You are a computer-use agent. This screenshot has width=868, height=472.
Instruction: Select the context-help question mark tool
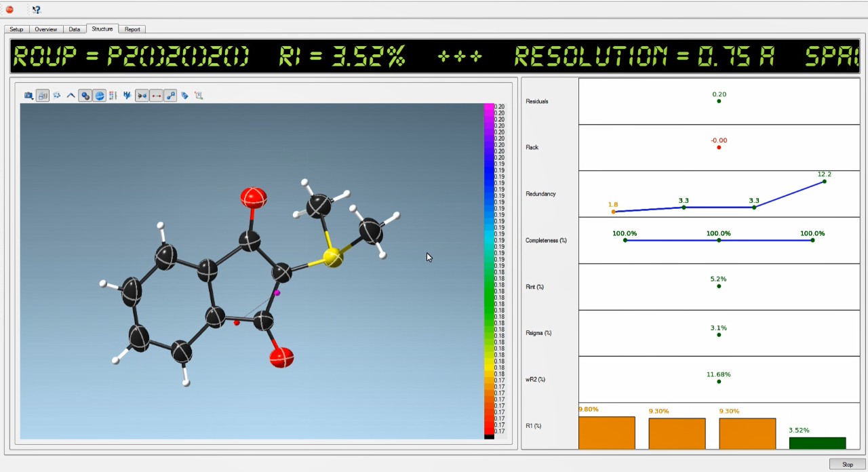click(x=37, y=9)
